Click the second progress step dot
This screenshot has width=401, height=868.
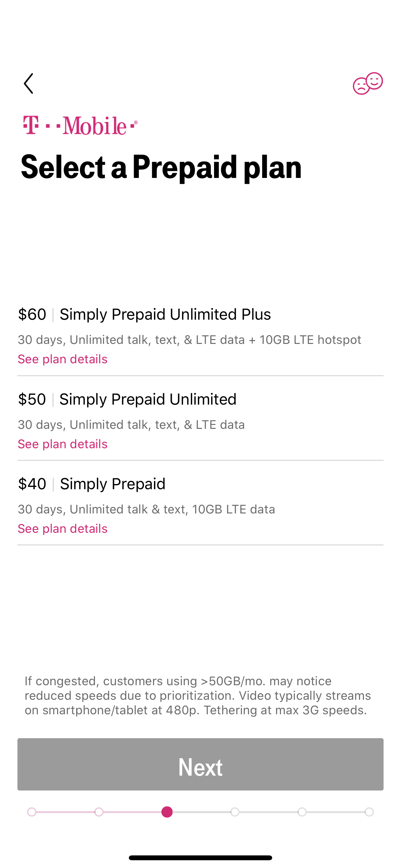point(99,812)
